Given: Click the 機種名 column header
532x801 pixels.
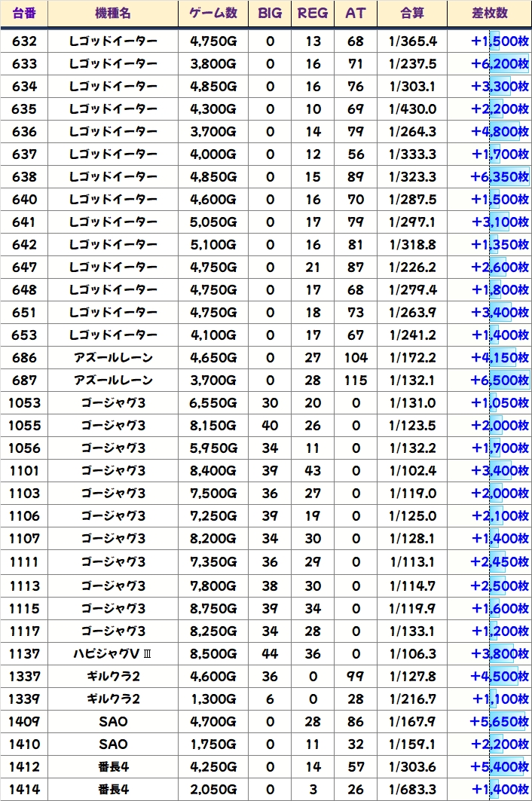Looking at the screenshot, I should (x=113, y=14).
